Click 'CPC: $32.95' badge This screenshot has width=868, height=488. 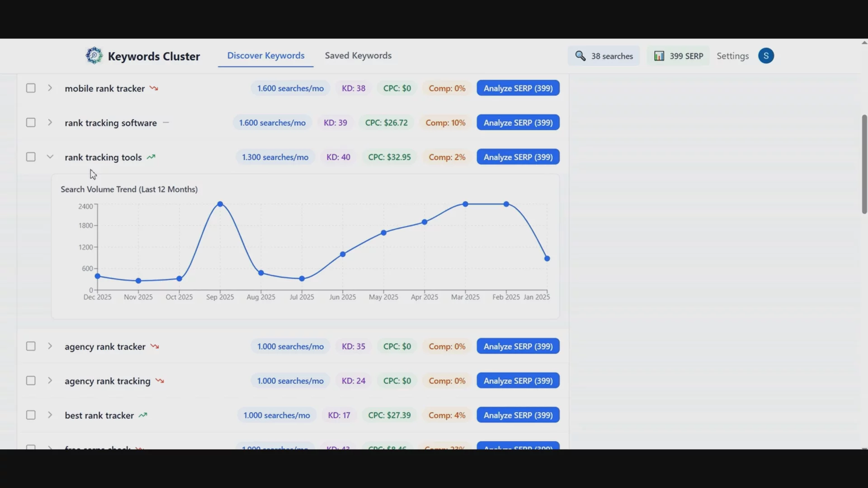click(x=389, y=157)
